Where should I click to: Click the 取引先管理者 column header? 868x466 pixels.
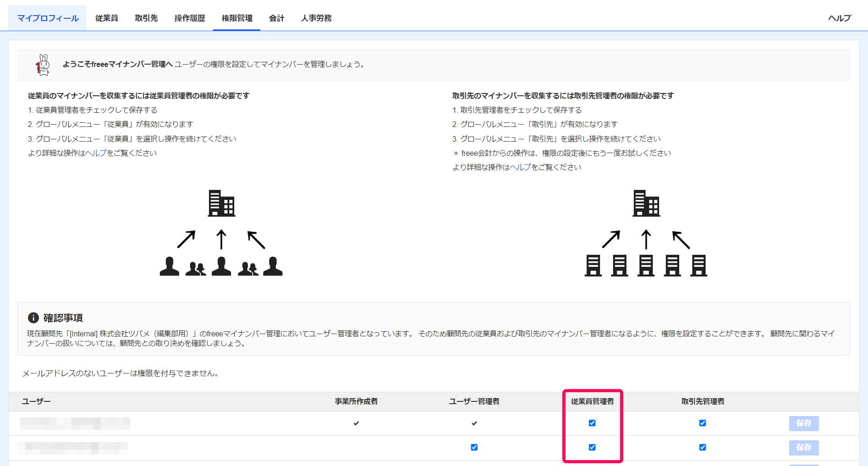click(x=703, y=401)
